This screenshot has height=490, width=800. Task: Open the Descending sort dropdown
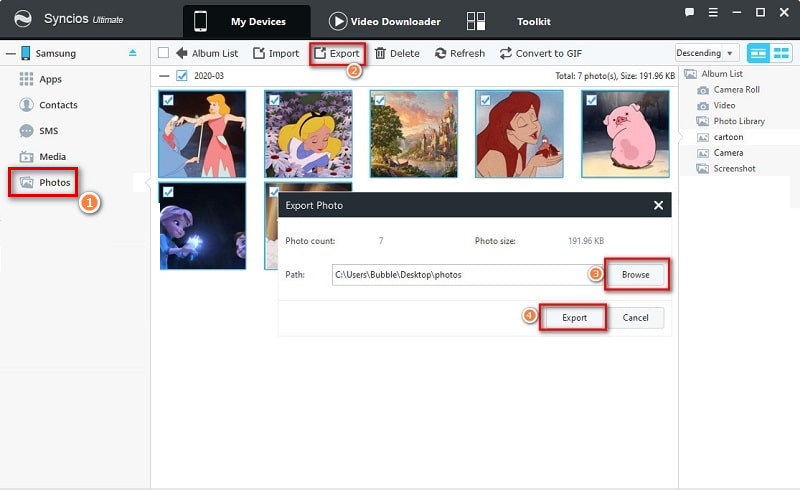click(707, 53)
